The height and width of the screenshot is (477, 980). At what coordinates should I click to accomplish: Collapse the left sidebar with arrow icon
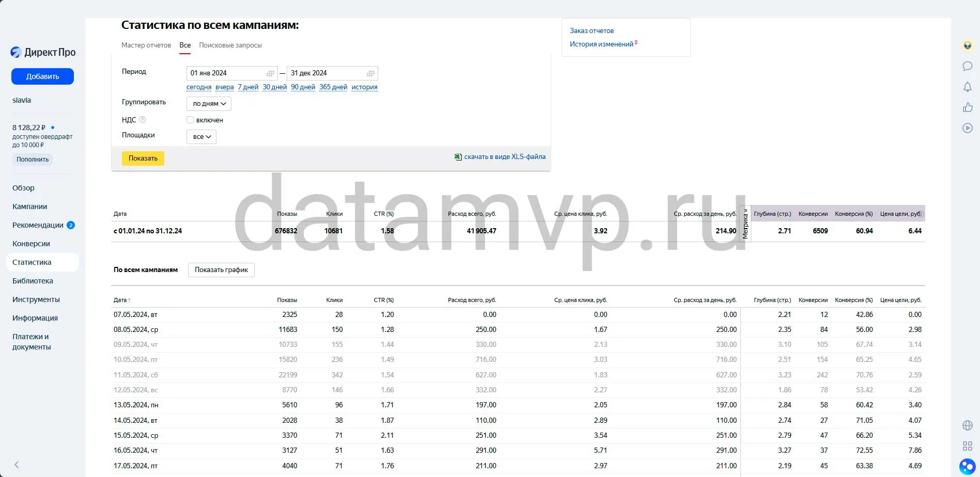click(17, 465)
